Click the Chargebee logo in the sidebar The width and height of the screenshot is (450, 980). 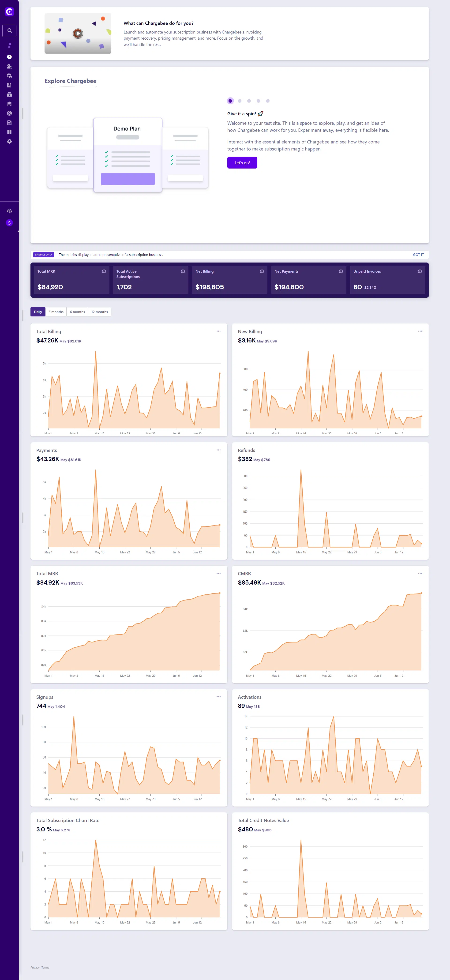[x=9, y=12]
